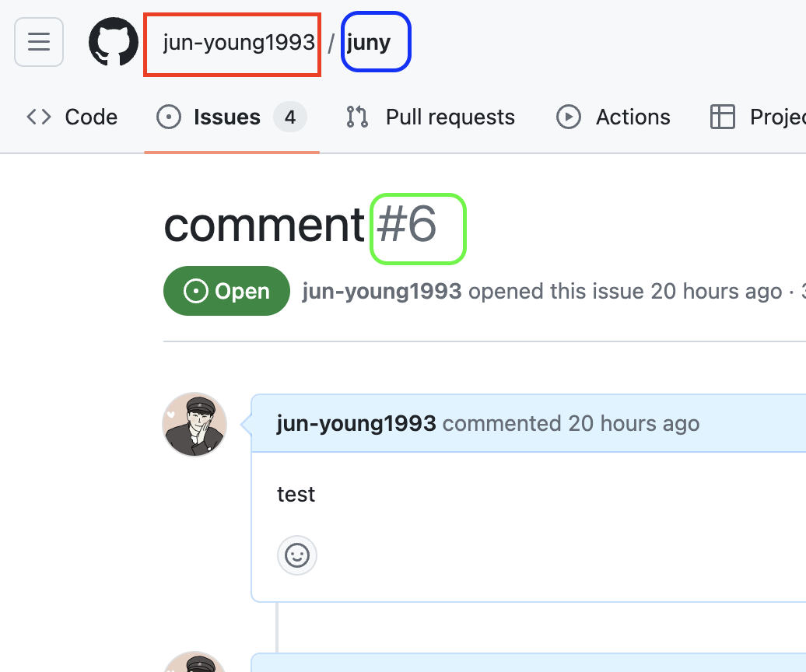This screenshot has width=806, height=672.
Task: Open jun-young1993 owner profile link
Action: pyautogui.click(x=239, y=42)
